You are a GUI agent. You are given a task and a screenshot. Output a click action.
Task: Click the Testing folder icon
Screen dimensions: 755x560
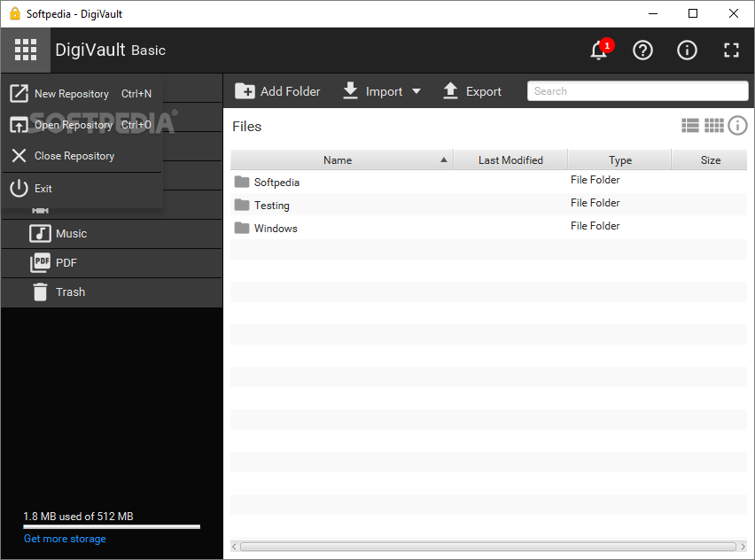pos(242,205)
